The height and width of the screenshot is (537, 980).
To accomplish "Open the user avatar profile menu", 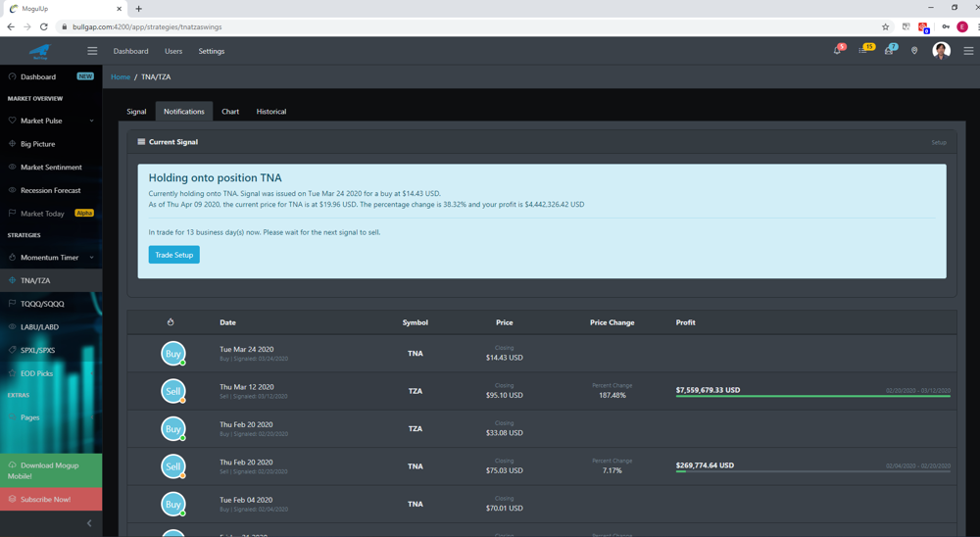I will point(941,51).
